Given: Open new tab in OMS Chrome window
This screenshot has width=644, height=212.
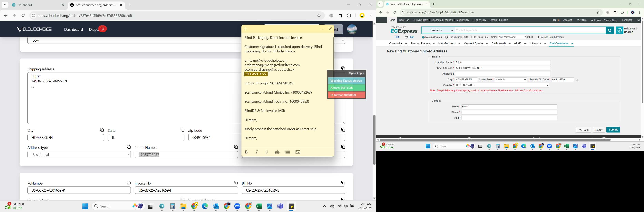Looking at the screenshot, I should tap(130, 5).
